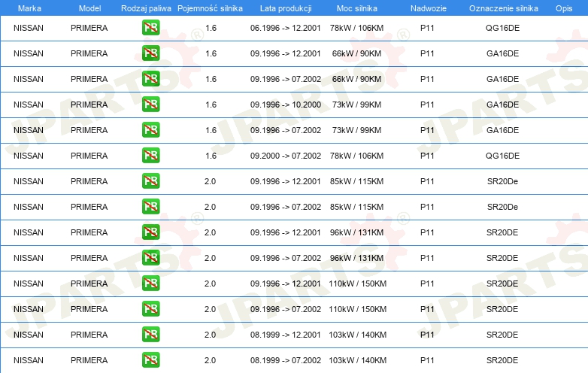Click the fuel icon in the 09.1996 -> 10.2000 row
588x373 pixels.
pos(150,105)
